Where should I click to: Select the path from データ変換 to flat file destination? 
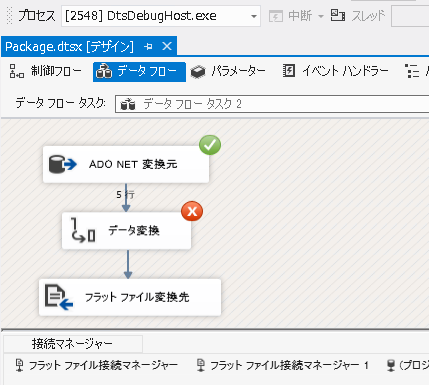pyautogui.click(x=128, y=264)
